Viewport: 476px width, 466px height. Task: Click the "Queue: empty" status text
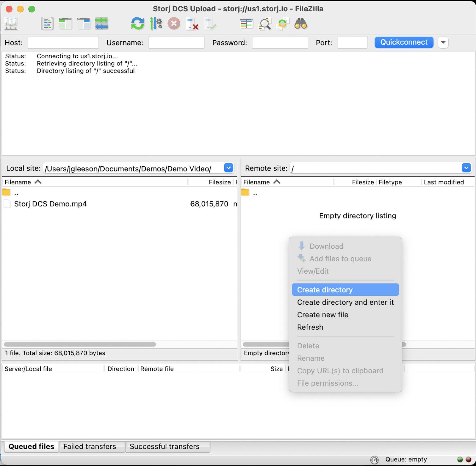(406, 459)
